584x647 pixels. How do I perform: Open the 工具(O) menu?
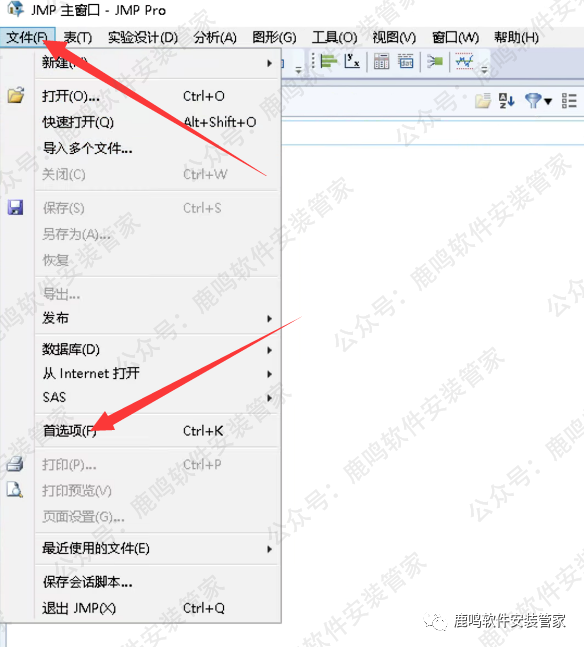(x=334, y=38)
